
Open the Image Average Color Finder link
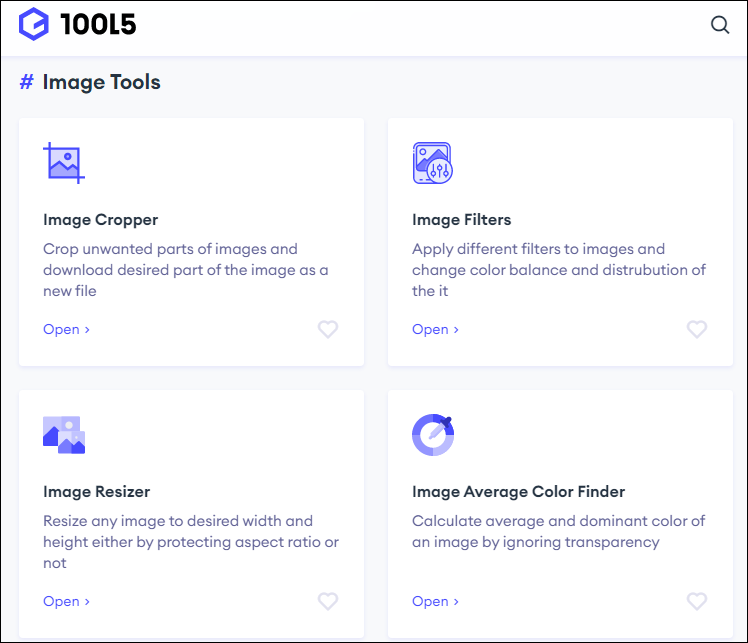point(435,601)
